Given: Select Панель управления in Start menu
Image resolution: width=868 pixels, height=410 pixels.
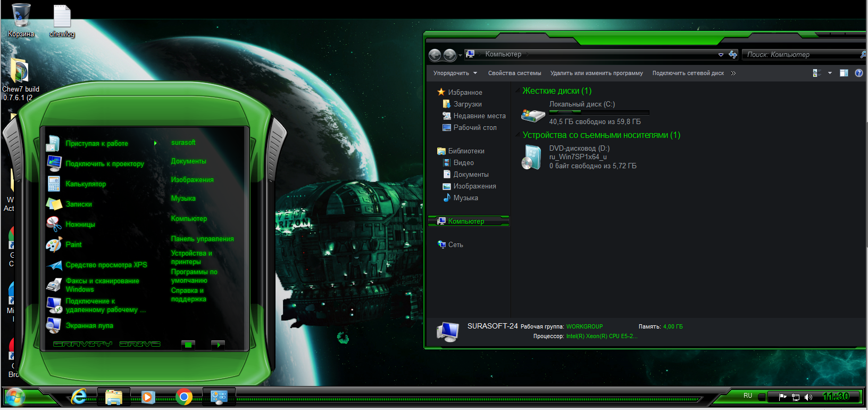Looking at the screenshot, I should 202,239.
